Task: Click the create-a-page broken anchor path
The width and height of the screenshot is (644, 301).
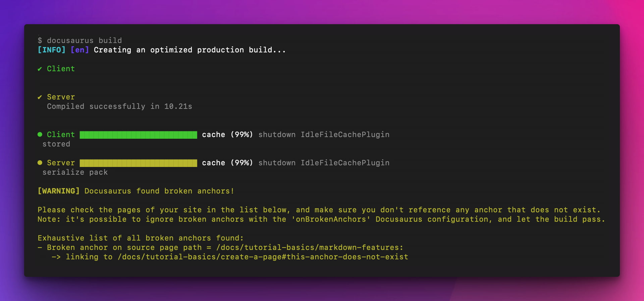Action: [263, 257]
